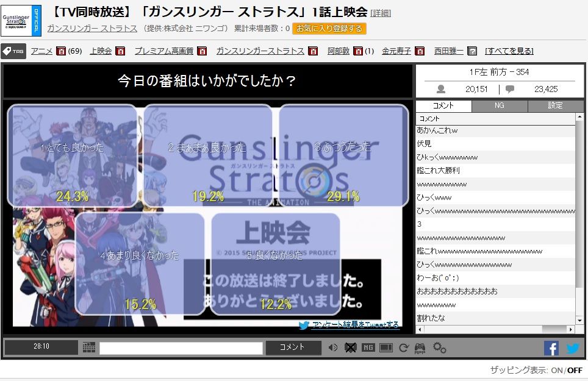Select survey option 2 まあまあ良かった
The image size is (588, 381).
[208, 155]
